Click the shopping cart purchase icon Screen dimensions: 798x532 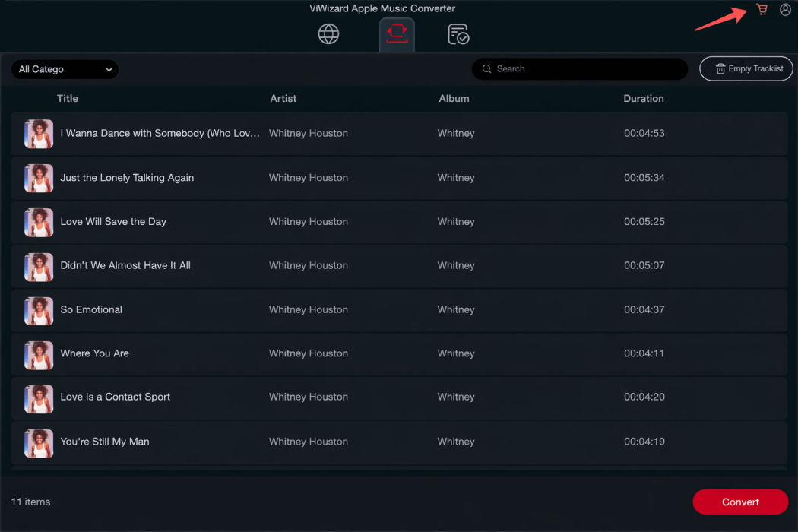pos(762,9)
